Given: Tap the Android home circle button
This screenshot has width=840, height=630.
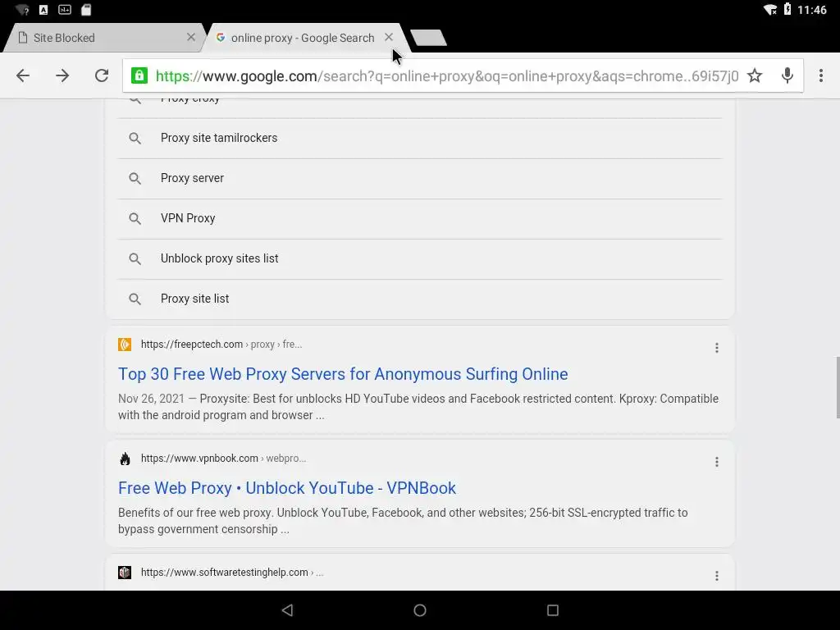Looking at the screenshot, I should pos(420,610).
